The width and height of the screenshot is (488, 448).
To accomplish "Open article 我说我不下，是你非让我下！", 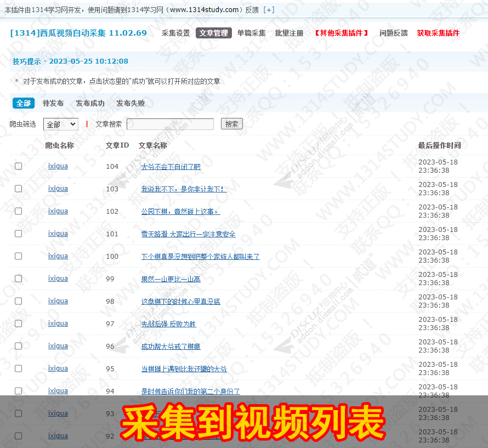I will 184,189.
